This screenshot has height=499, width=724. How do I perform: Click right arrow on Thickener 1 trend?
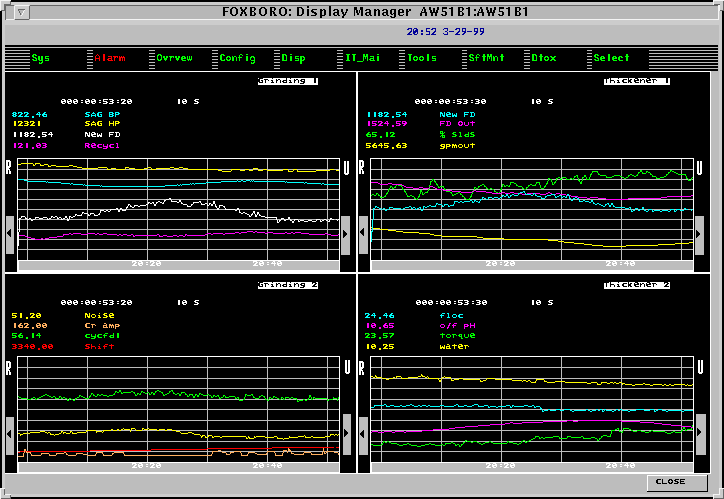[699, 234]
